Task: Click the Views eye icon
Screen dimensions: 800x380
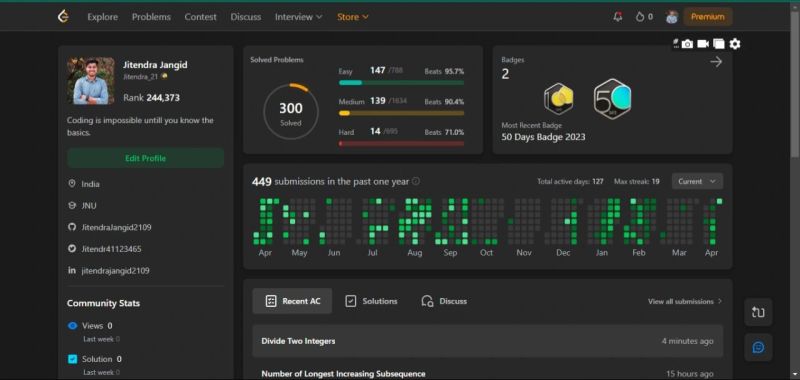Action: 72,325
